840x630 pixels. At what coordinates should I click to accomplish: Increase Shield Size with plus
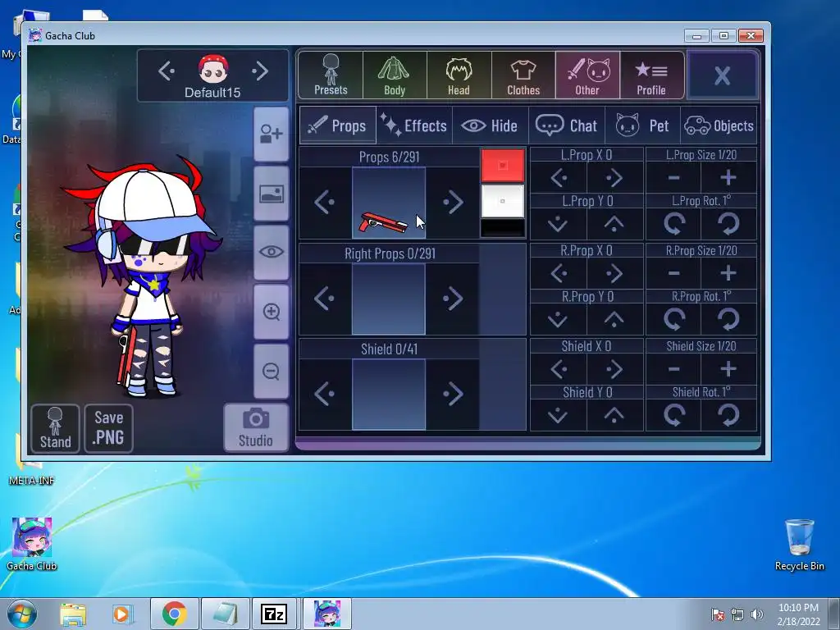[x=728, y=368]
